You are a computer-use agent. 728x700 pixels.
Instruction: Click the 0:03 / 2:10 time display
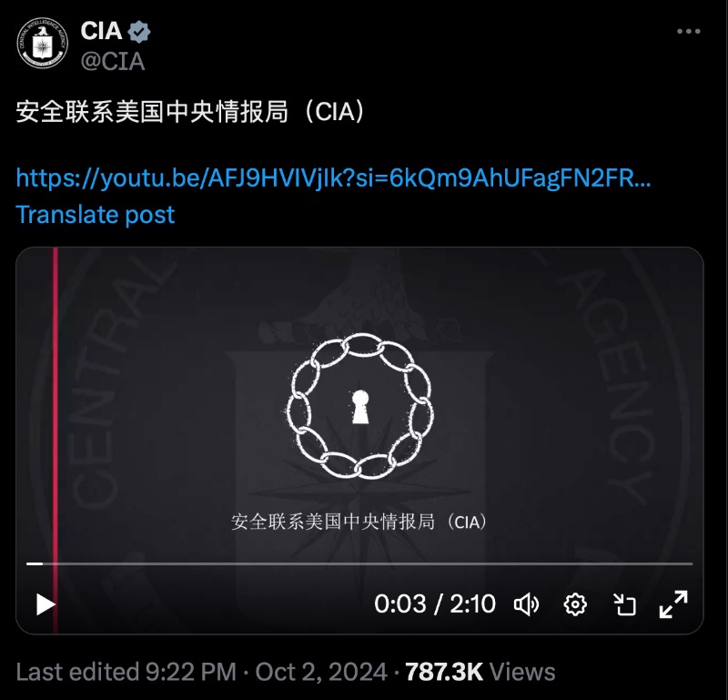click(x=435, y=604)
